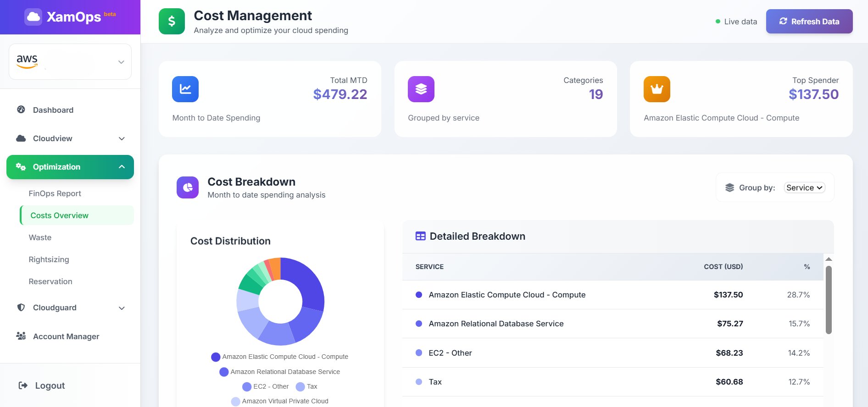Click the purple Categories layers icon
The width and height of the screenshot is (868, 407).
tap(421, 89)
